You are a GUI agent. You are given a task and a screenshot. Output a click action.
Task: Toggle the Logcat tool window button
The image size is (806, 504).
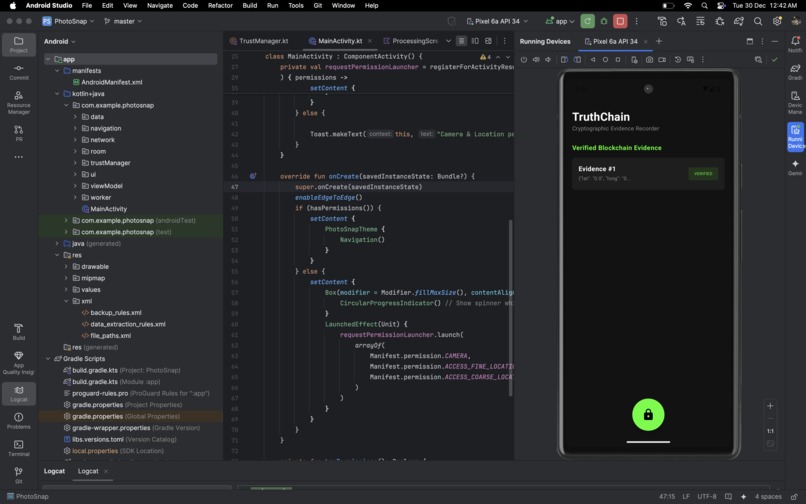[19, 393]
